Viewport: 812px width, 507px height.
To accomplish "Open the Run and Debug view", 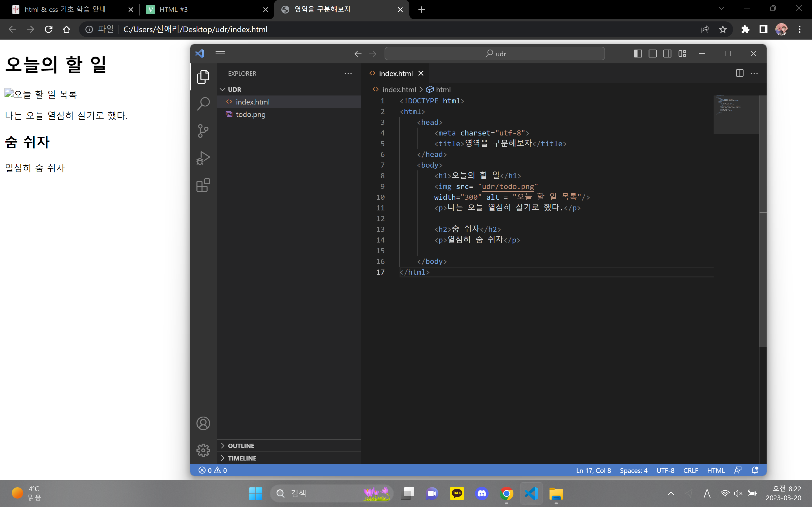I will coord(203,158).
